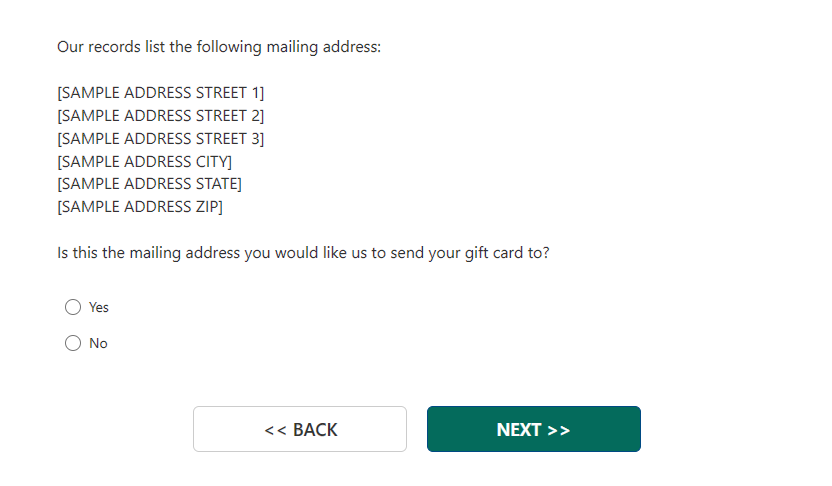Image resolution: width=832 pixels, height=486 pixels.
Task: Click the word "BACK" on the white button
Action: [x=315, y=430]
